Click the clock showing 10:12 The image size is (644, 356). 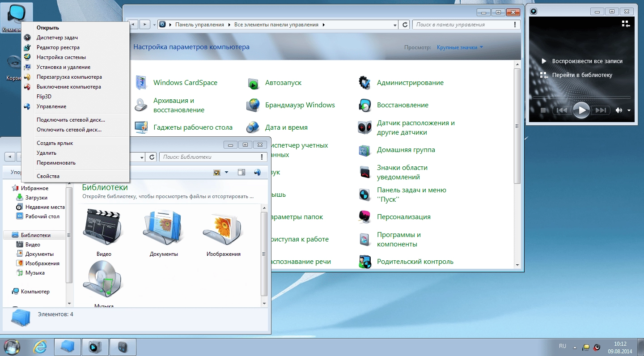point(620,344)
